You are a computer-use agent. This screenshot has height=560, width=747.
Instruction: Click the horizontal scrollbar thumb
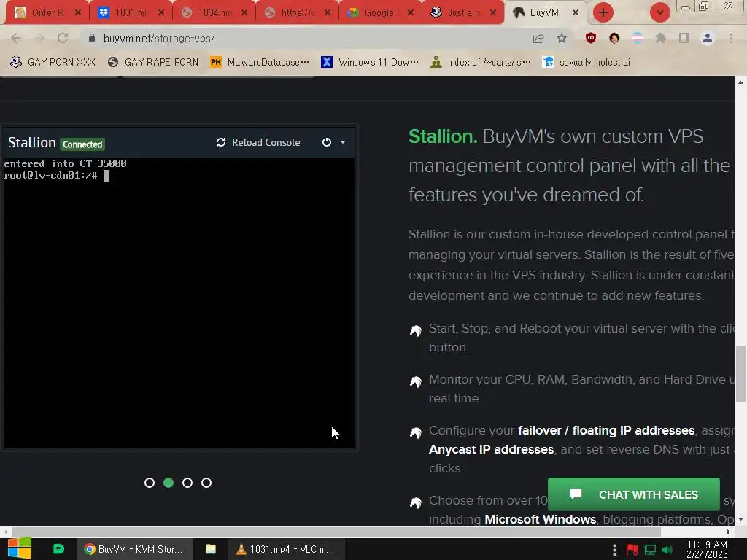tap(336, 532)
